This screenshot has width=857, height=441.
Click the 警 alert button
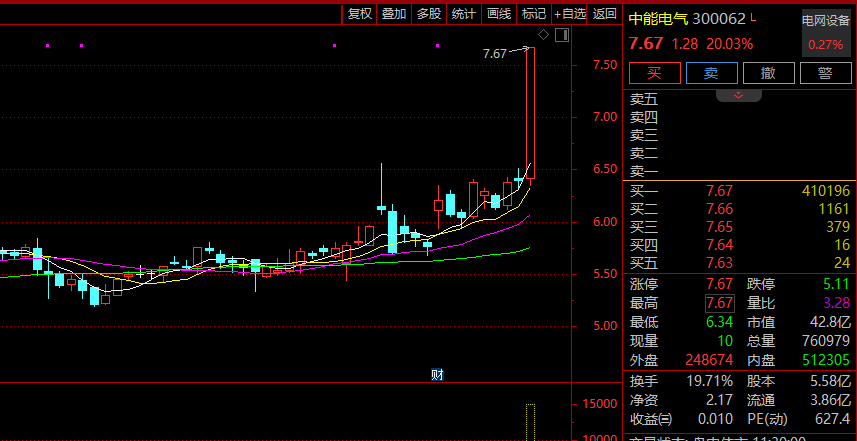[x=825, y=73]
